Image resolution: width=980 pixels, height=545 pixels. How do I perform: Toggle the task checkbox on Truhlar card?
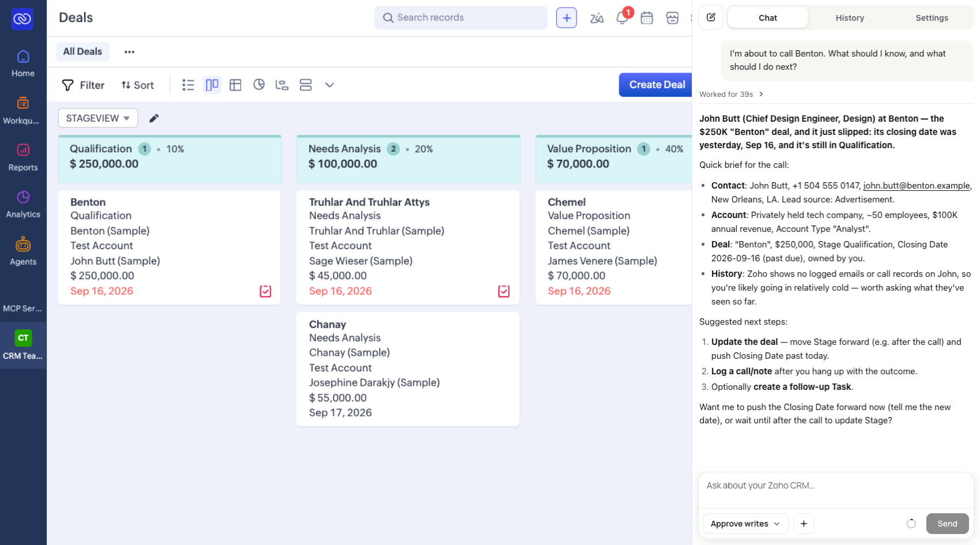coord(504,291)
